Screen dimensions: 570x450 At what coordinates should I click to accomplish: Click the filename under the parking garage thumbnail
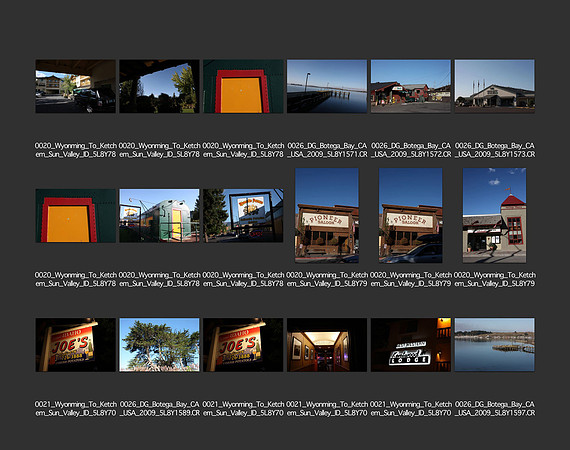point(76,150)
